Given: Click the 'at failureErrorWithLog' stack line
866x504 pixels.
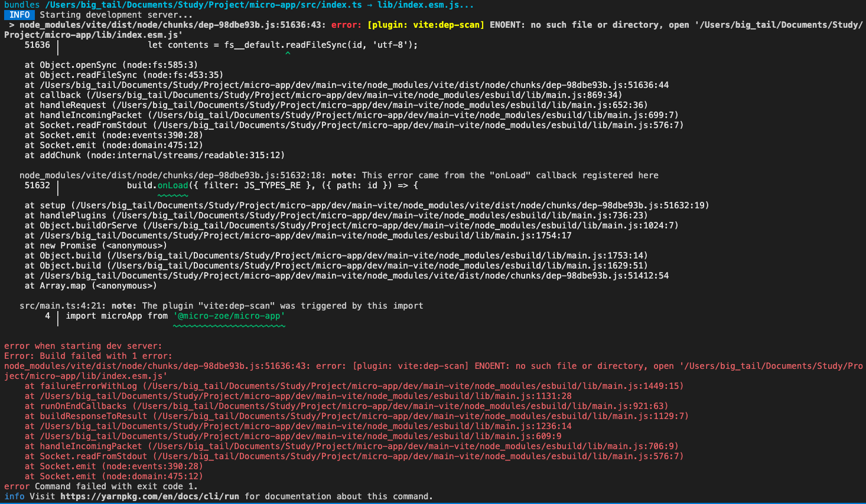Looking at the screenshot, I should coord(354,386).
